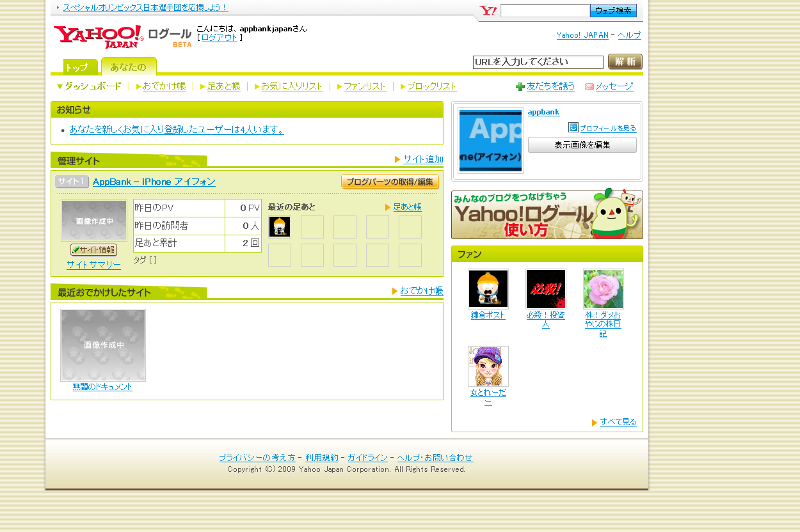The width and height of the screenshot is (800, 532).
Task: Click the green plus invite friends icon
Action: pyautogui.click(x=520, y=87)
